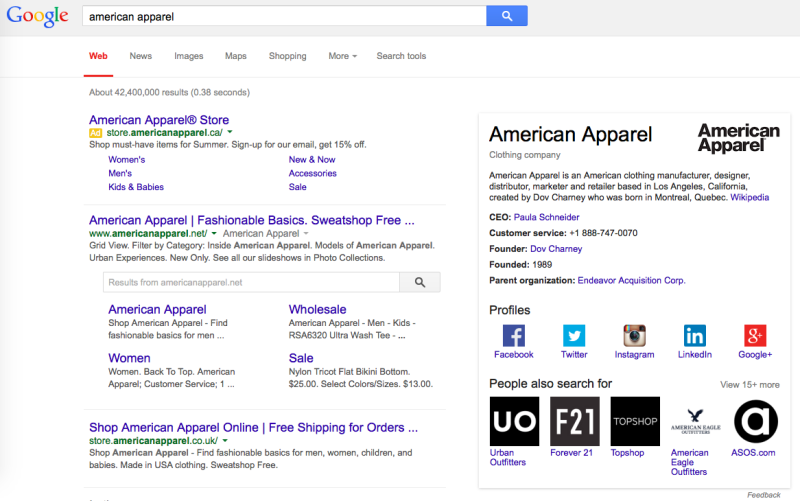Click the ASOS.com logo thumbnail
Viewport: 800px width, 501px height.
point(756,421)
